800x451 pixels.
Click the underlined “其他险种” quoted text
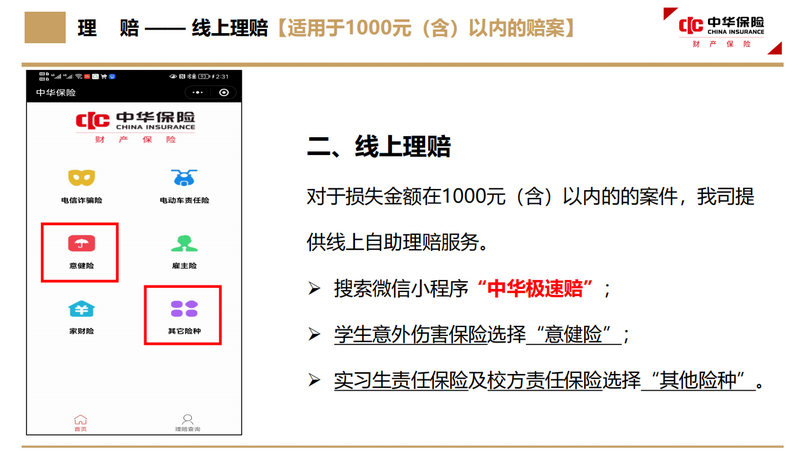[698, 381]
